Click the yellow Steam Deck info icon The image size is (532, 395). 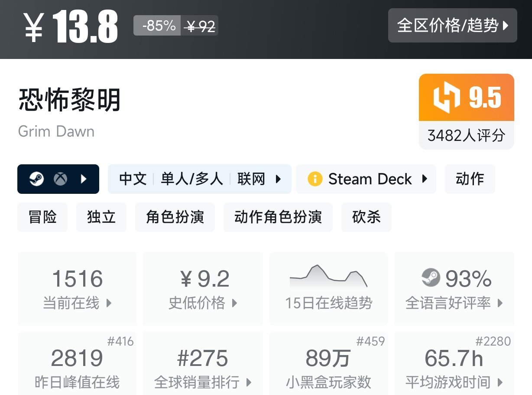[x=315, y=179]
